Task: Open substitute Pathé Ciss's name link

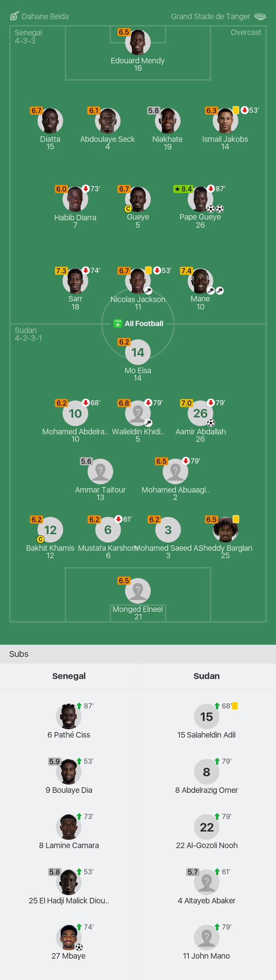Action: coord(69,735)
